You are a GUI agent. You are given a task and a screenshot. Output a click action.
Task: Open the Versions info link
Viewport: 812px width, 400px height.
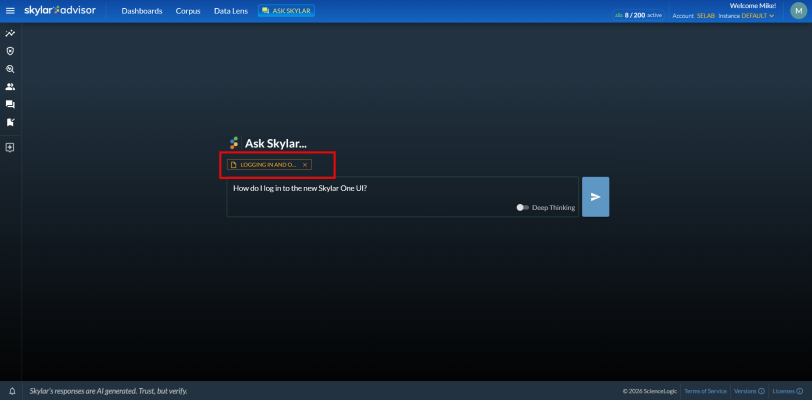749,391
